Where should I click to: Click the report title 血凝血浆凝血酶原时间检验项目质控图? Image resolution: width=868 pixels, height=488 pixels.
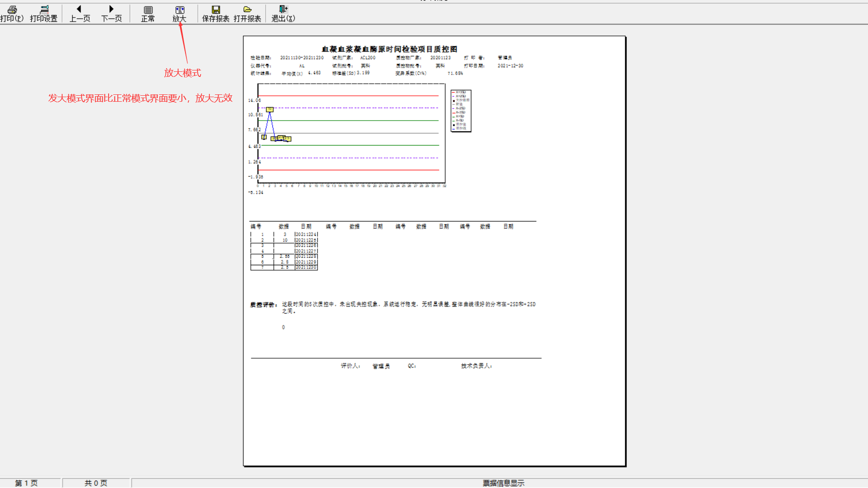point(389,49)
